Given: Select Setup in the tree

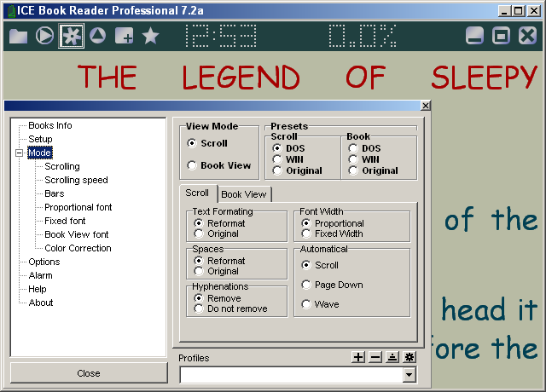Looking at the screenshot, I should 40,139.
